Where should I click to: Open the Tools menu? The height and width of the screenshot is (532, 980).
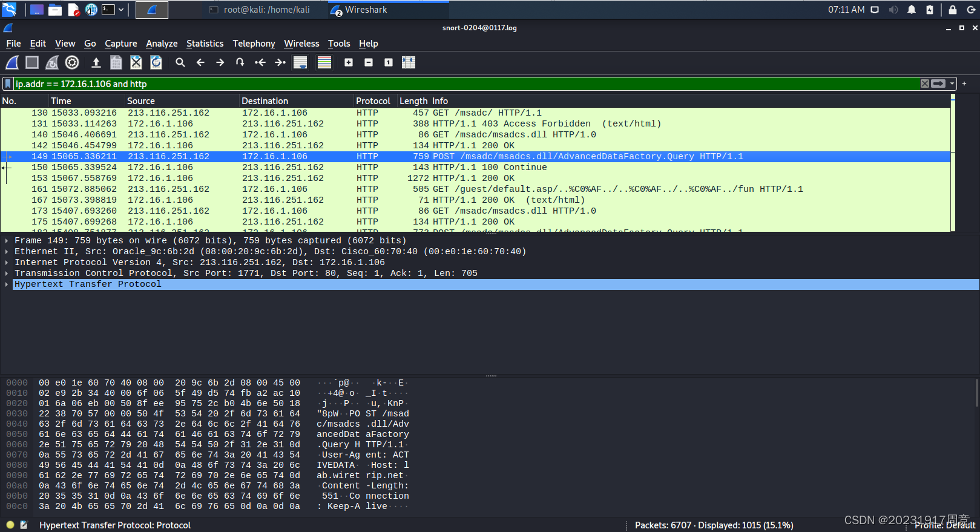339,44
